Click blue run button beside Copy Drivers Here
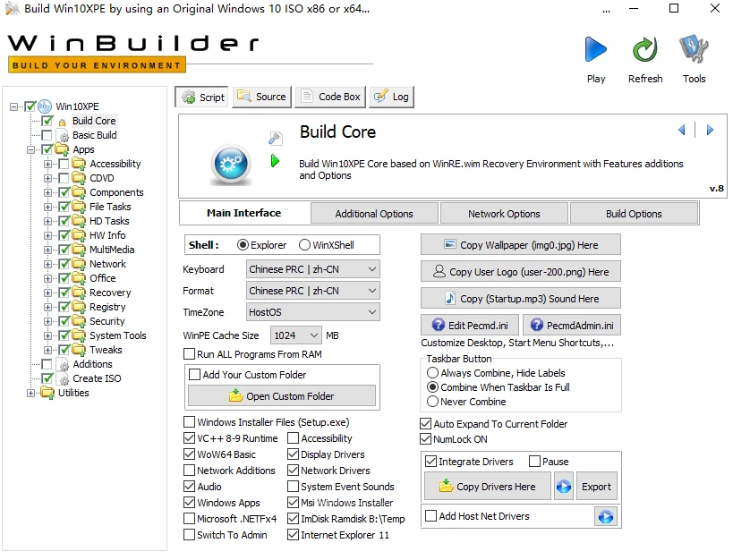Image resolution: width=733 pixels, height=560 pixels. pyautogui.click(x=564, y=487)
